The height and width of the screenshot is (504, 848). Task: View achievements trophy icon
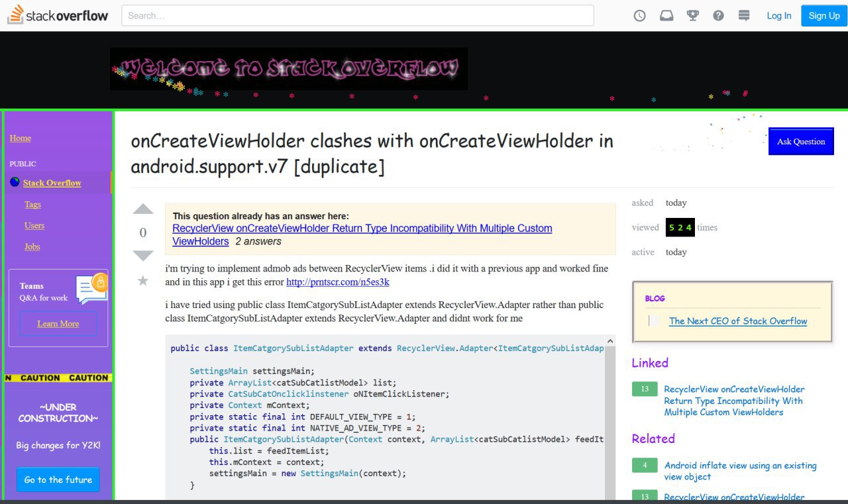pyautogui.click(x=693, y=15)
